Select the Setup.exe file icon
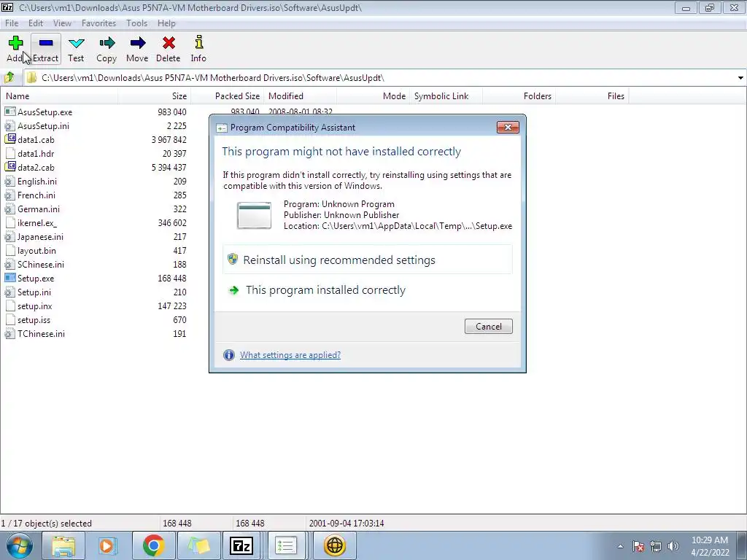 tap(10, 278)
